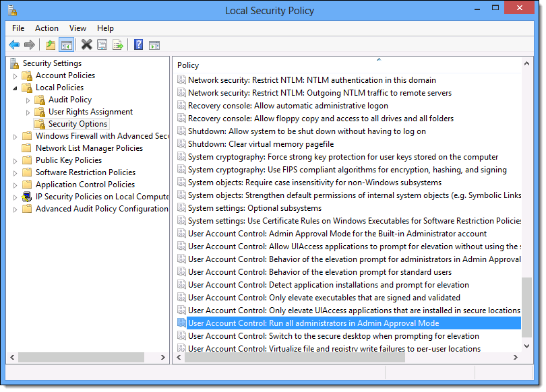546x392 pixels.
Task: Open the highlighted Admin Approval Mode policy
Action: tap(303, 323)
